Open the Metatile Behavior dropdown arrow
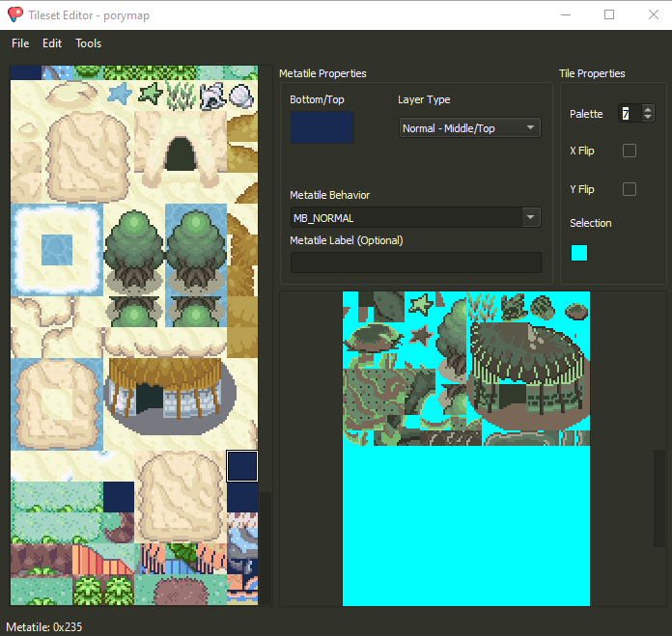Viewport: 672px width, 636px height. pyautogui.click(x=531, y=217)
